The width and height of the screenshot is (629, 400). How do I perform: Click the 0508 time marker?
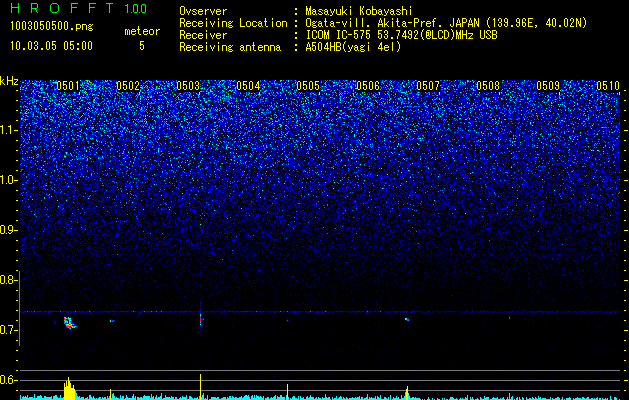point(488,86)
